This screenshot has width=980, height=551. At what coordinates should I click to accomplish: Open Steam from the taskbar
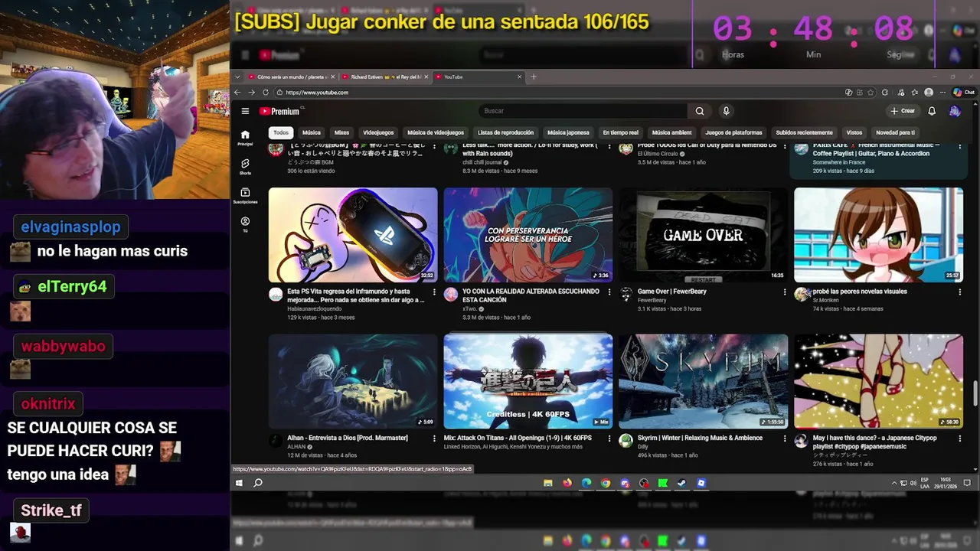(x=681, y=483)
